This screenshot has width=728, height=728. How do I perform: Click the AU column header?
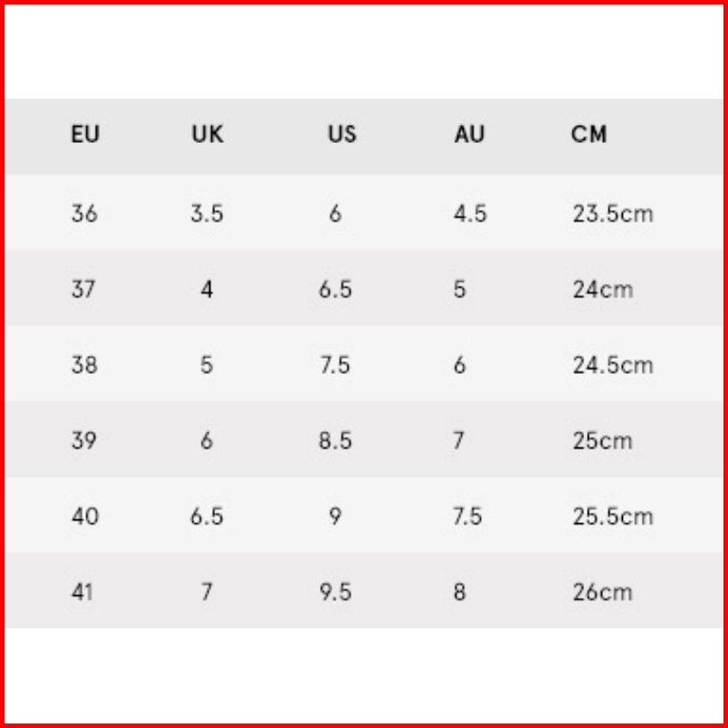(x=469, y=135)
